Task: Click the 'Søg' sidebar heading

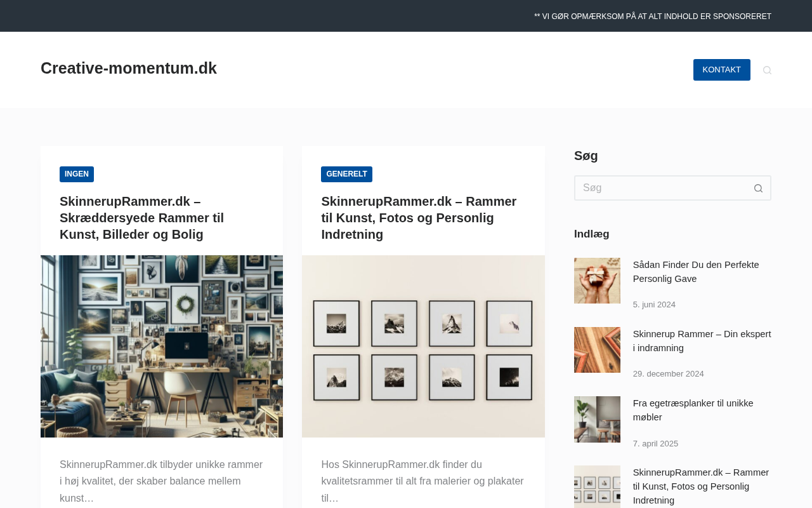Action: [x=586, y=156]
